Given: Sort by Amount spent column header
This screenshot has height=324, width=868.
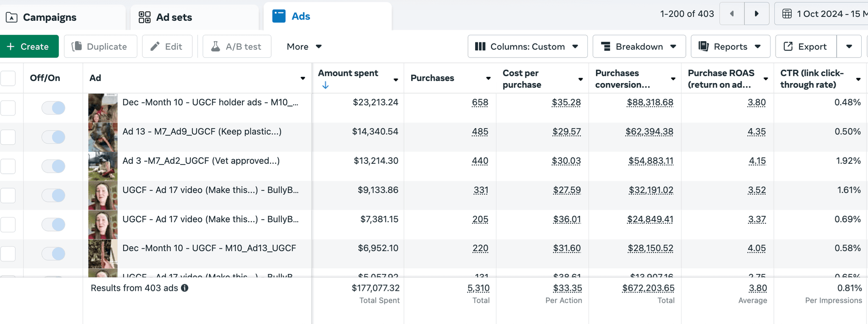Looking at the screenshot, I should coord(348,73).
